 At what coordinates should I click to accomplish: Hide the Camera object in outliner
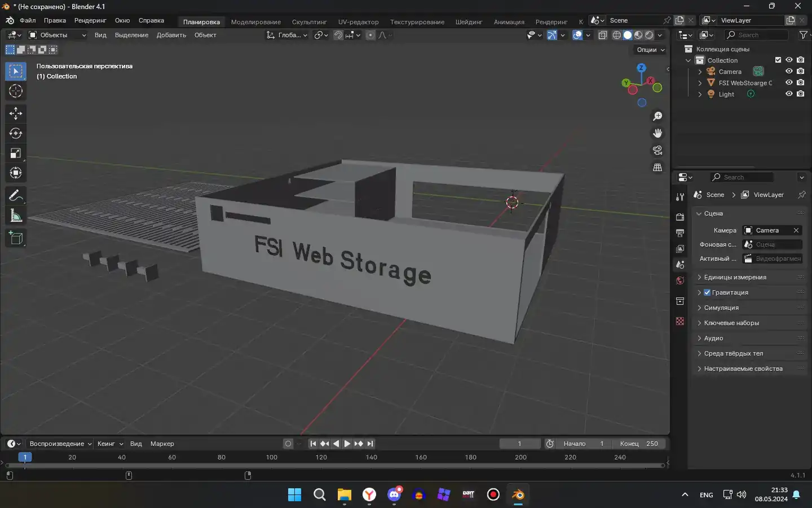(x=789, y=72)
